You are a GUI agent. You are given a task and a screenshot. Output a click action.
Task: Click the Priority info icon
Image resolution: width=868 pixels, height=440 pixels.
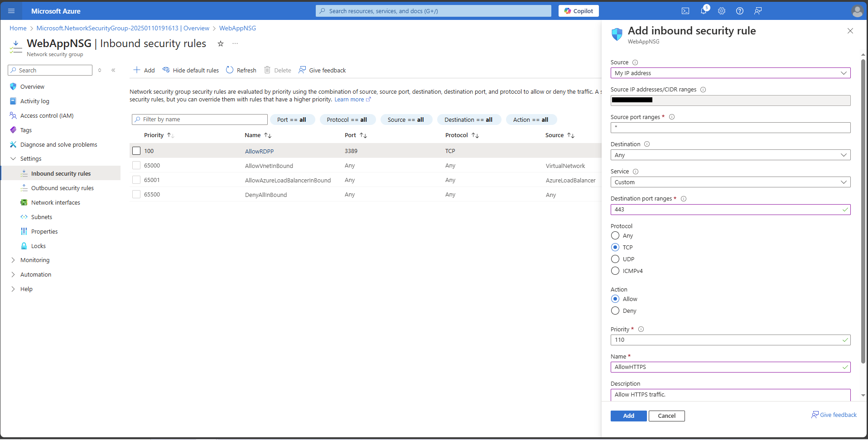641,330
